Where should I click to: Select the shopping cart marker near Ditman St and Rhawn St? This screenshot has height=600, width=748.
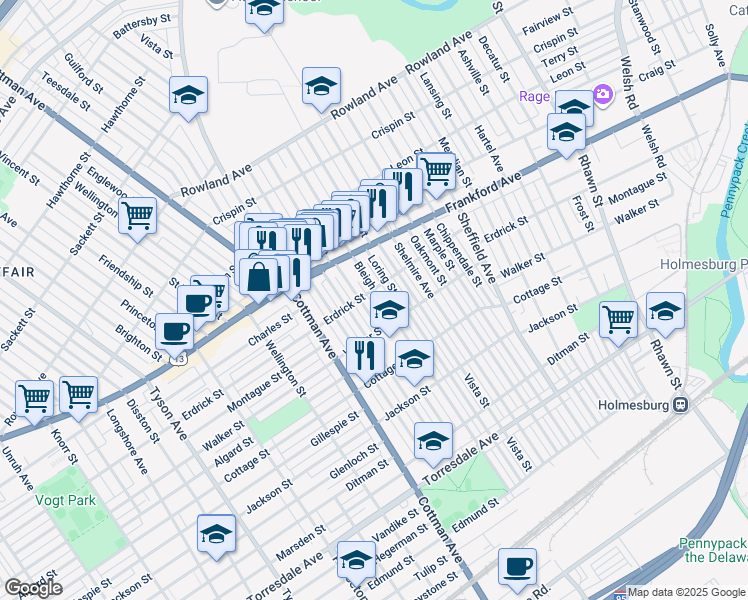click(x=618, y=322)
